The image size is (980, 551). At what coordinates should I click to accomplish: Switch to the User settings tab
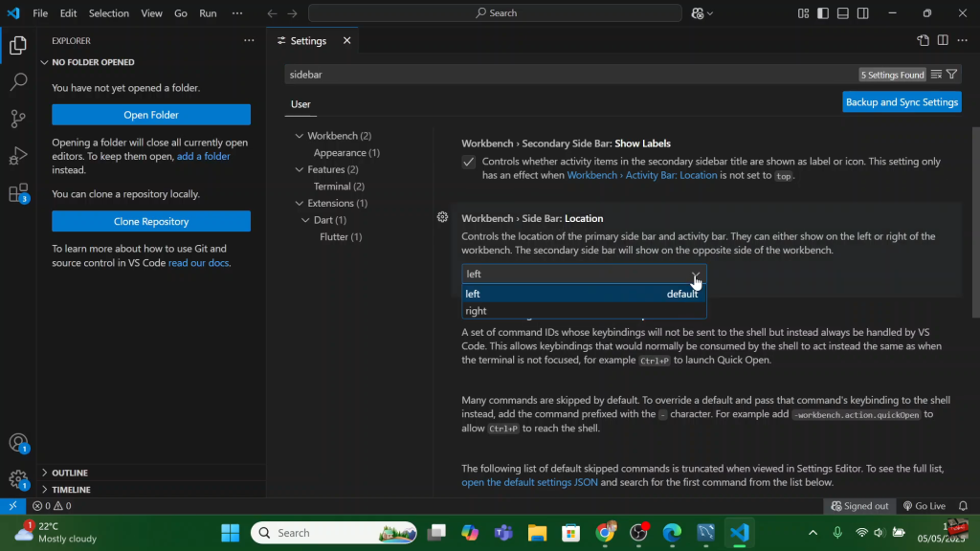coord(301,104)
